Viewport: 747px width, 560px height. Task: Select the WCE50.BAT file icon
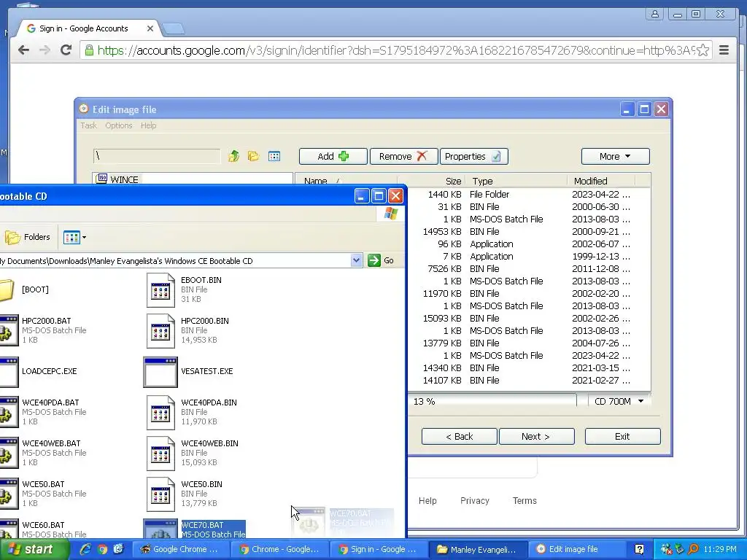coord(9,494)
